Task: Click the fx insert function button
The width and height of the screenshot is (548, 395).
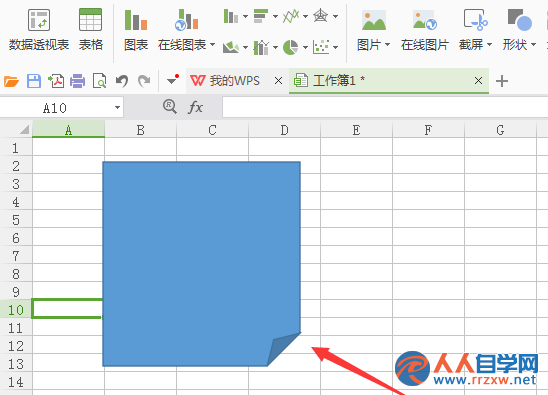Action: 195,107
